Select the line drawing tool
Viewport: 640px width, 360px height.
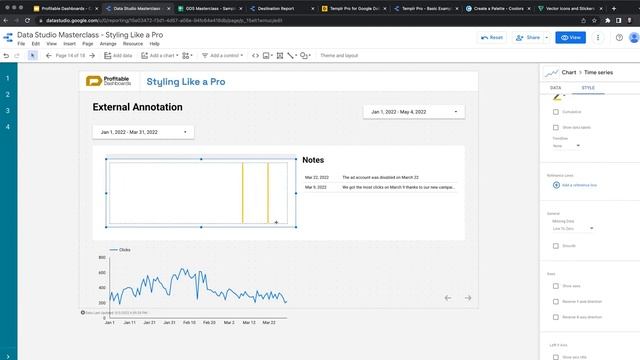291,56
